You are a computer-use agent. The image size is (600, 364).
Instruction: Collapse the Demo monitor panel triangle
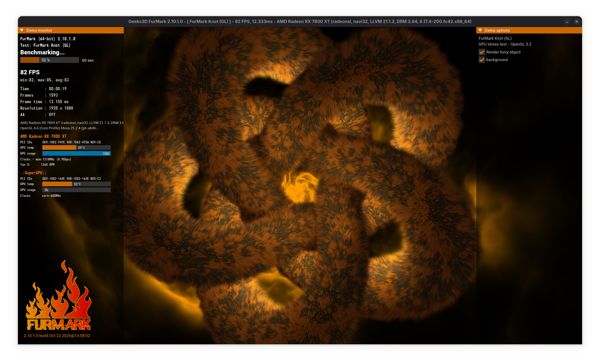22,30
